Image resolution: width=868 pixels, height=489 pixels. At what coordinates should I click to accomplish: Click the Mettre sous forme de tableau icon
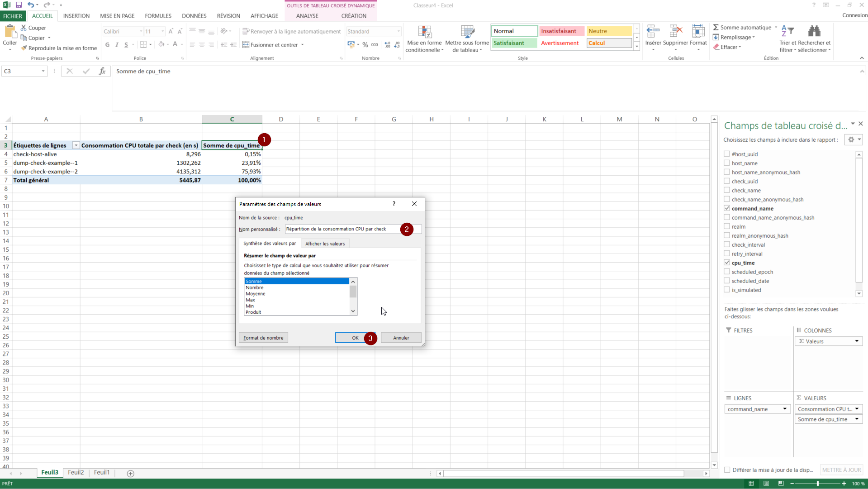pos(467,32)
